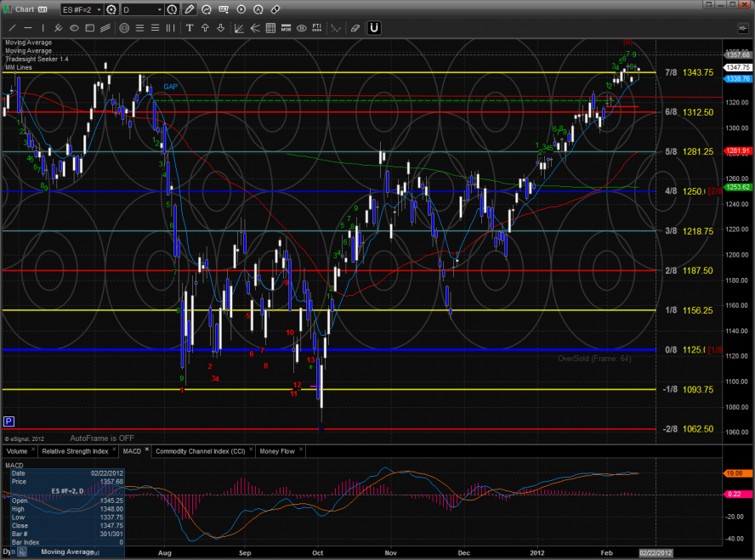Close the Relative Strength Index tab
The height and width of the screenshot is (560, 755).
[x=114, y=450]
